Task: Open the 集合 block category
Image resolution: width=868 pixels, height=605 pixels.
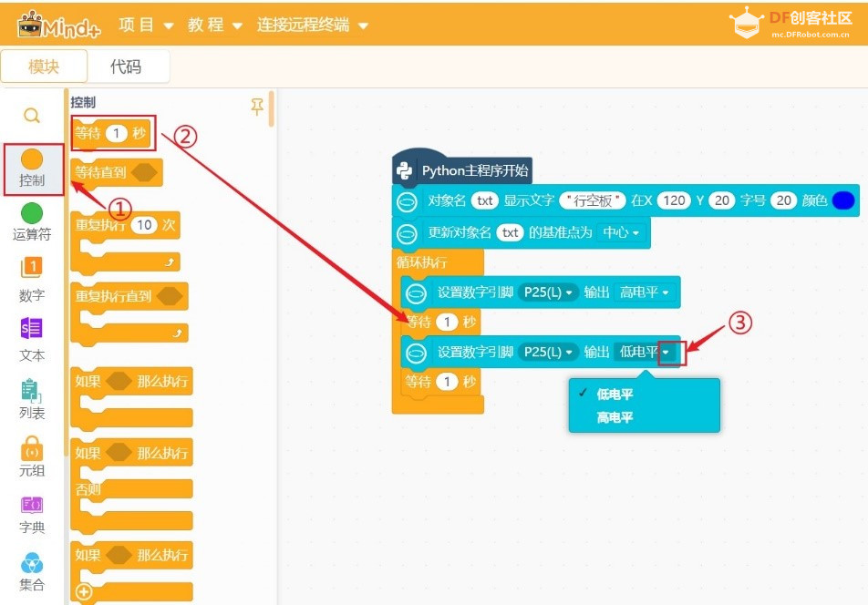Action: point(32,571)
